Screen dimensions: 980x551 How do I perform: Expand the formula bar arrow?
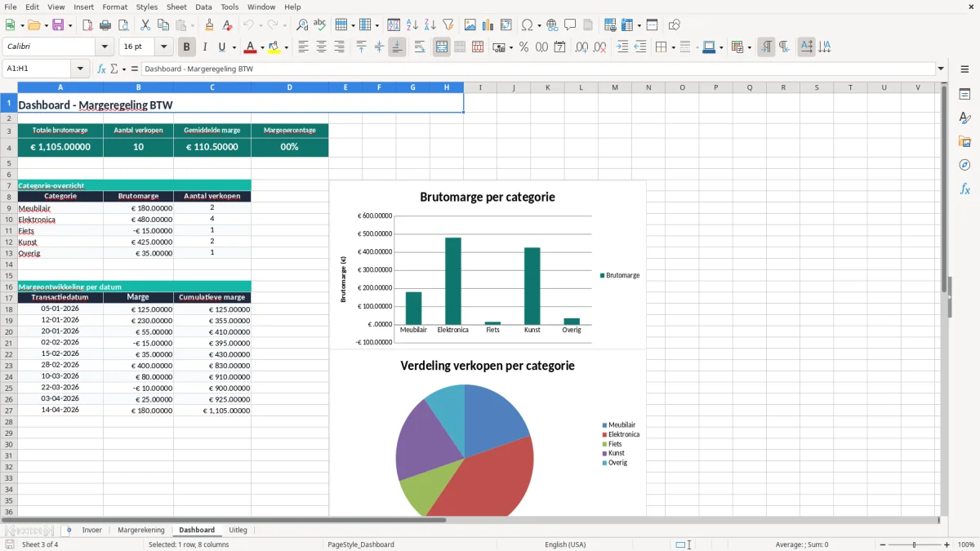pyautogui.click(x=941, y=69)
